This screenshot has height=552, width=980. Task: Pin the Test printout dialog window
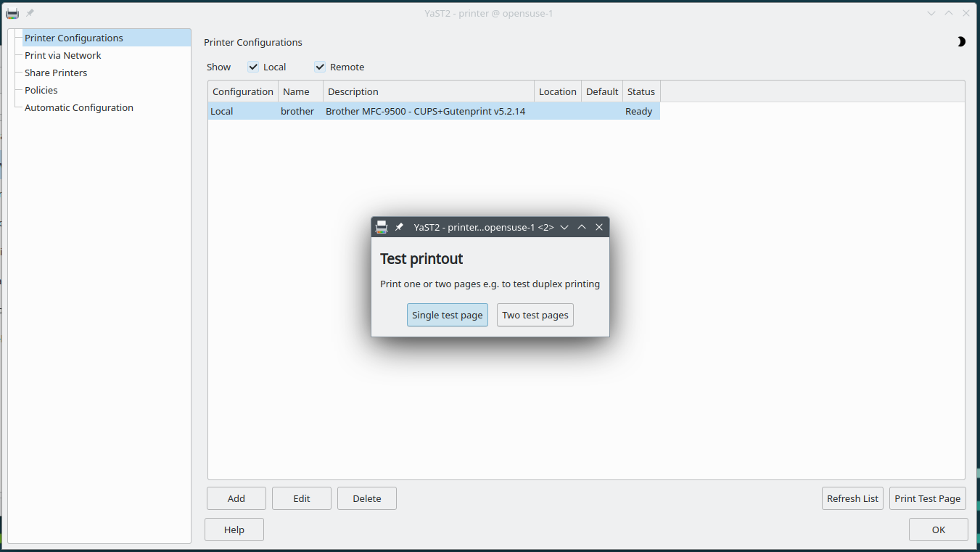[399, 227]
